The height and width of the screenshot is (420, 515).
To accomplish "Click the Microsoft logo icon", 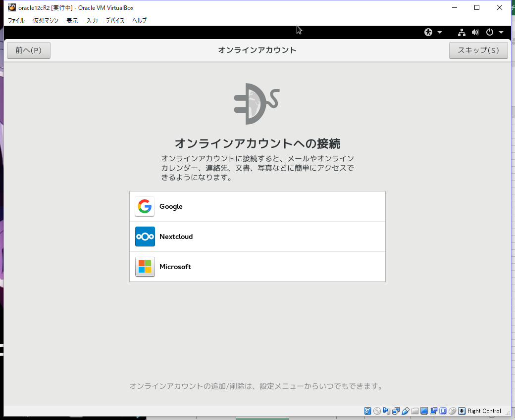I will [x=144, y=267].
